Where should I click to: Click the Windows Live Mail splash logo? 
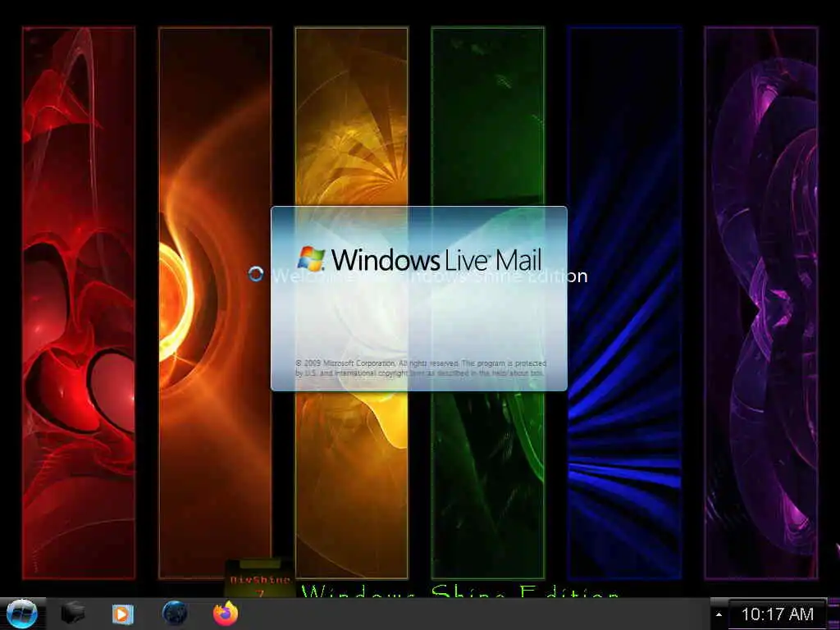pyautogui.click(x=419, y=259)
